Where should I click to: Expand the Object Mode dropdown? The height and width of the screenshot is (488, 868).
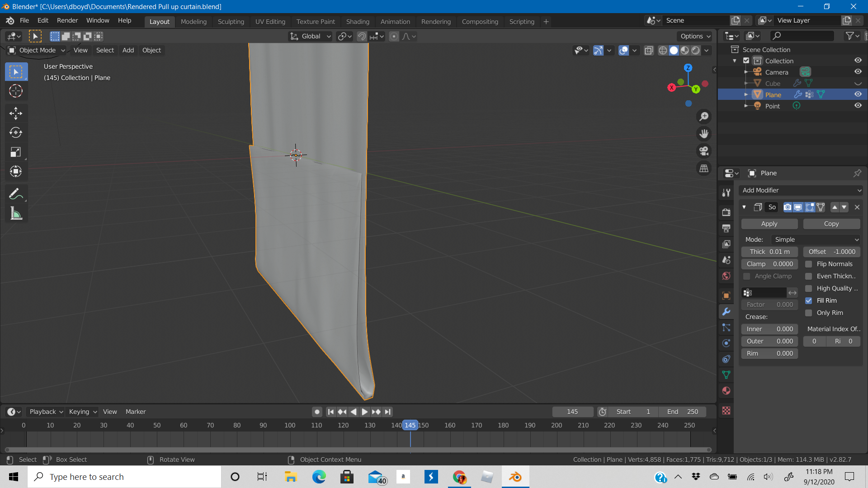[x=38, y=50]
